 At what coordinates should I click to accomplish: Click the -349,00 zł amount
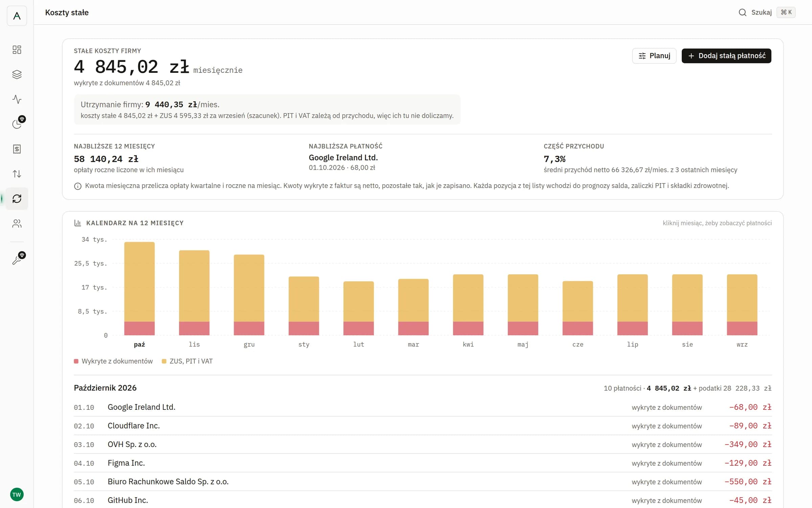[x=748, y=444]
